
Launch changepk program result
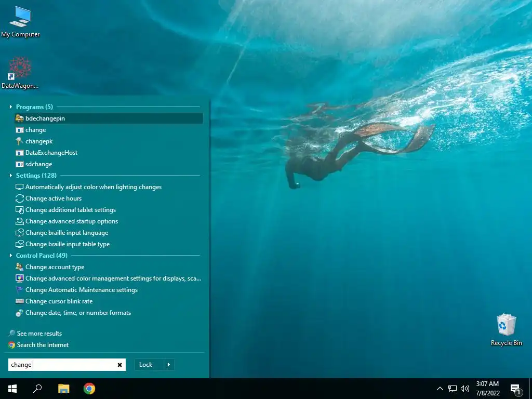109,141
